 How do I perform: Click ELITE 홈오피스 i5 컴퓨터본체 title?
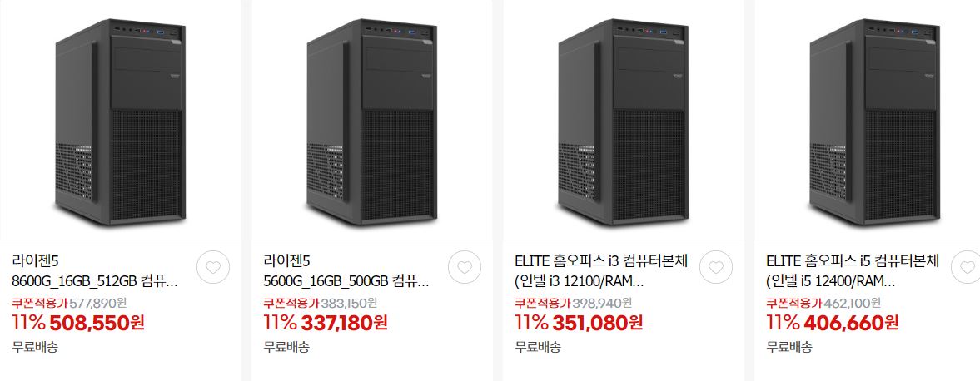pos(853,271)
